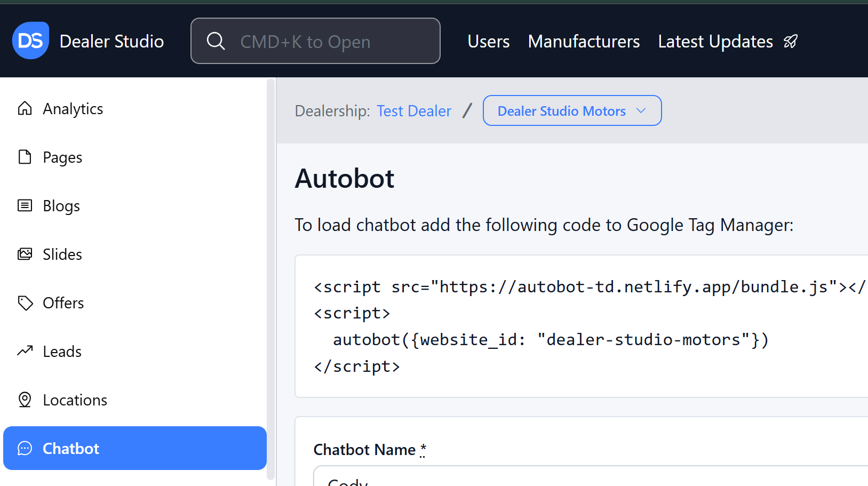Click the Blogs list icon
Viewport: 868px width, 486px height.
tap(25, 205)
